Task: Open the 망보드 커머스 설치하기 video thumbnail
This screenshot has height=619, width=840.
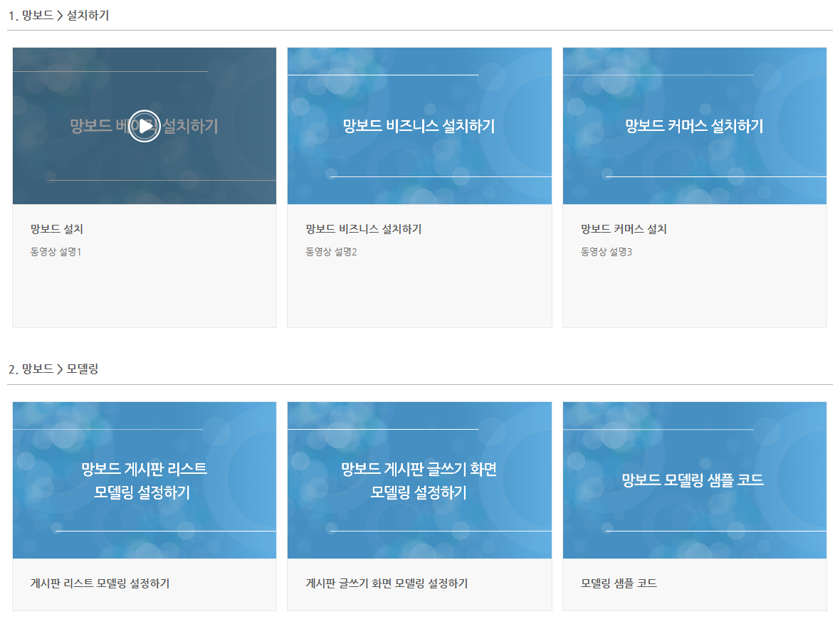Action: click(x=694, y=125)
